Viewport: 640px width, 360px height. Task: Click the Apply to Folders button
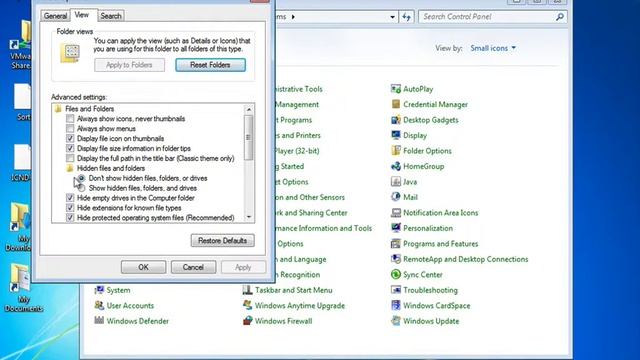(129, 65)
